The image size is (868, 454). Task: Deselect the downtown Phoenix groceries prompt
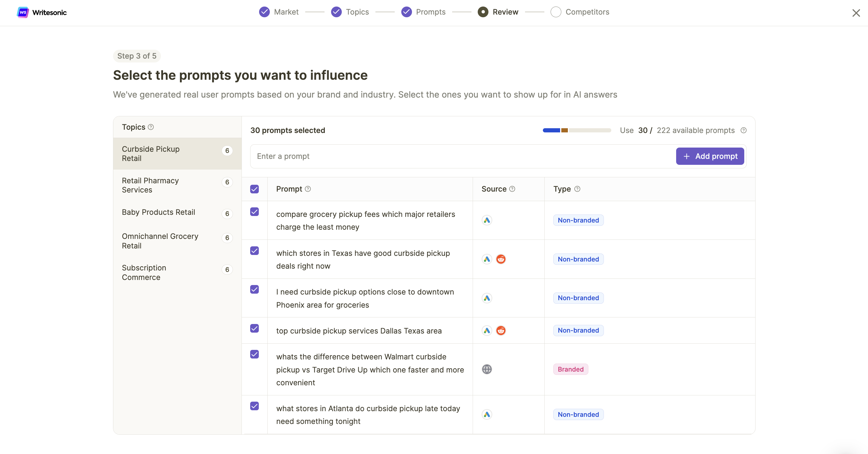254,289
